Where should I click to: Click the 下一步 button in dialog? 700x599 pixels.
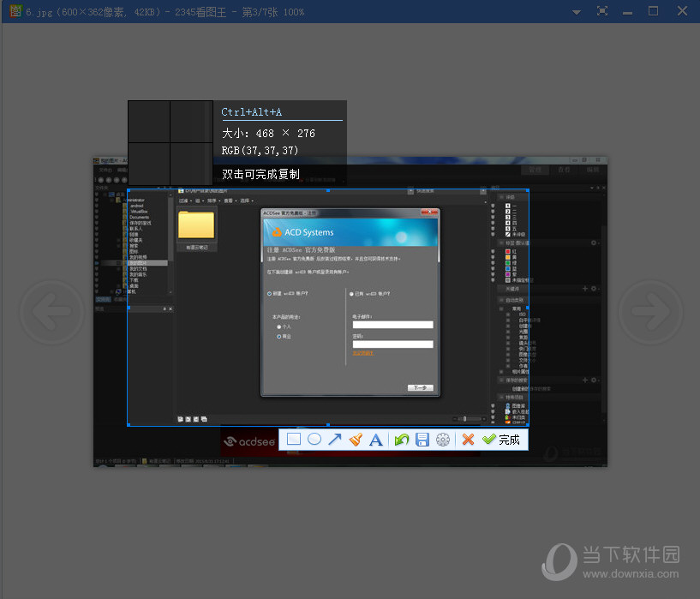(420, 387)
